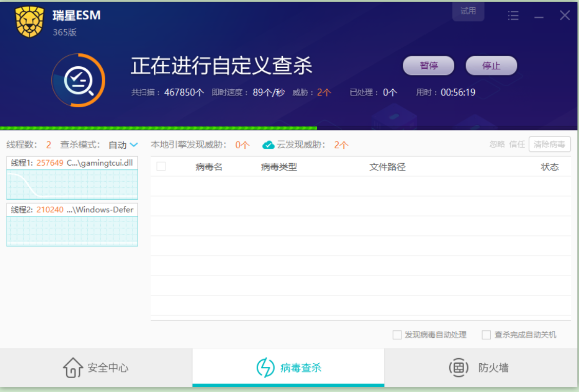The image size is (579, 392).
Task: Click the 即时速度 89个/秒 value
Action: [268, 92]
